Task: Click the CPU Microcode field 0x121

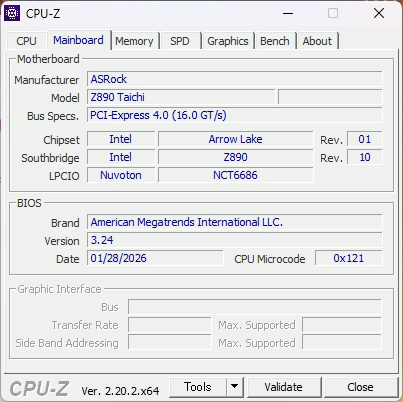Action: pyautogui.click(x=349, y=258)
